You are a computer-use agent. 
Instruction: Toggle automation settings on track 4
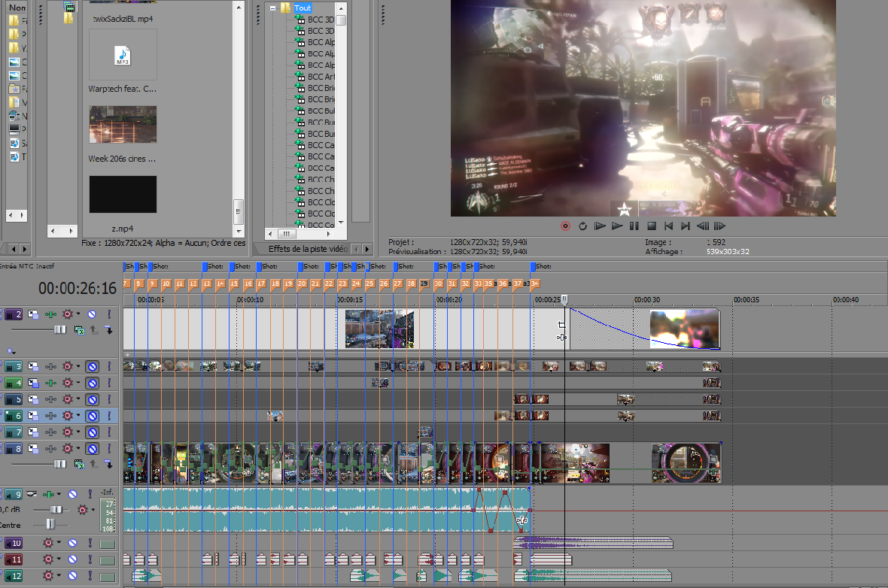pyautogui.click(x=51, y=383)
